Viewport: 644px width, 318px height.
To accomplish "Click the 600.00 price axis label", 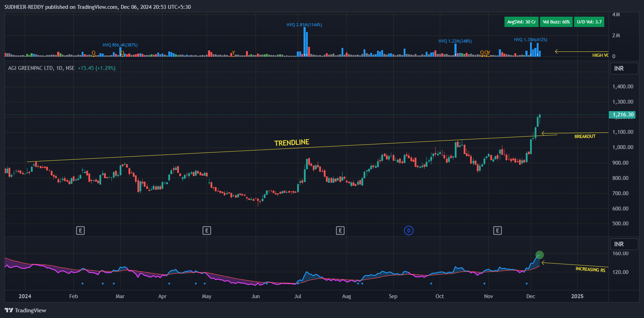I will tap(621, 209).
